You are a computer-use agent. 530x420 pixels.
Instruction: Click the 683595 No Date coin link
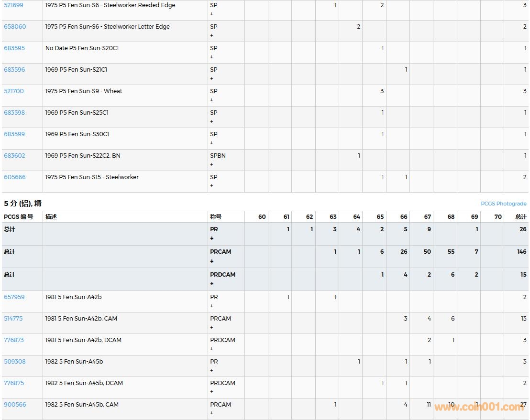[14, 48]
